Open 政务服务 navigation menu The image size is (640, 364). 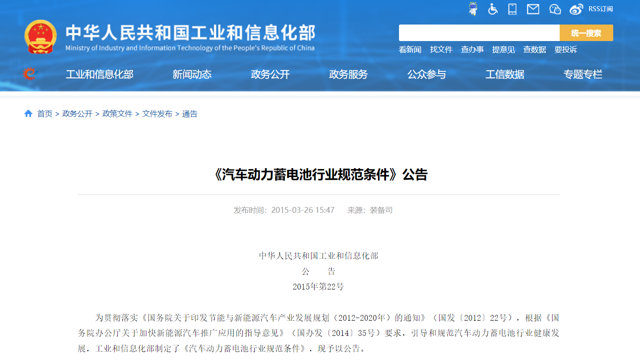tap(348, 74)
